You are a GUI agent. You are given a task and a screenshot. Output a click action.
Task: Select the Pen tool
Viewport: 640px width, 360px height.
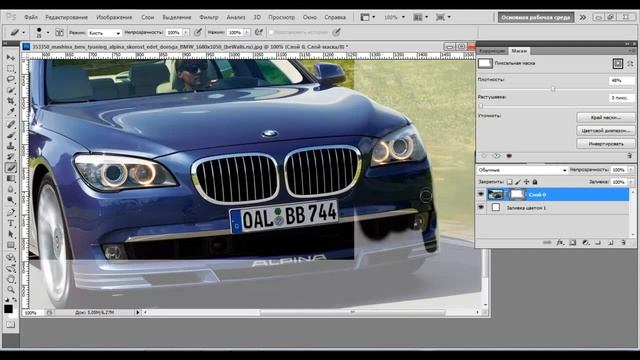pyautogui.click(x=11, y=213)
